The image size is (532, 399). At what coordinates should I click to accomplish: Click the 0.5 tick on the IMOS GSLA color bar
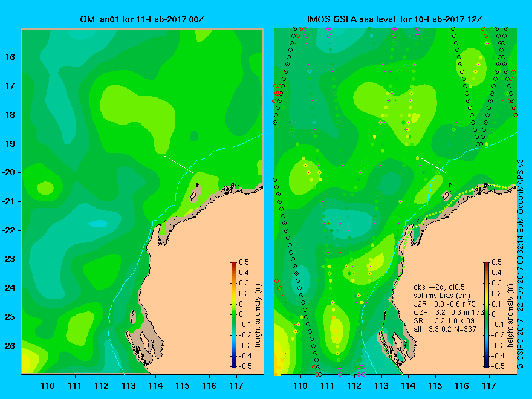pyautogui.click(x=497, y=262)
